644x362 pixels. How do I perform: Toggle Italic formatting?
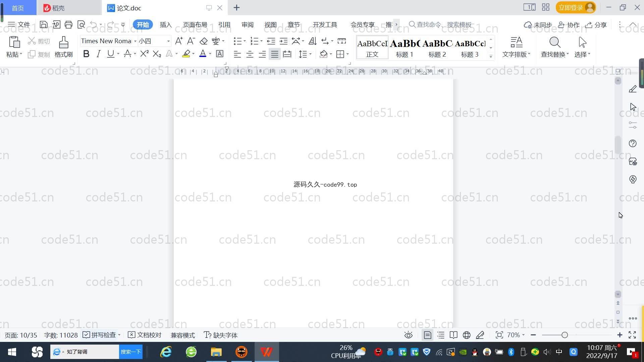pyautogui.click(x=98, y=54)
